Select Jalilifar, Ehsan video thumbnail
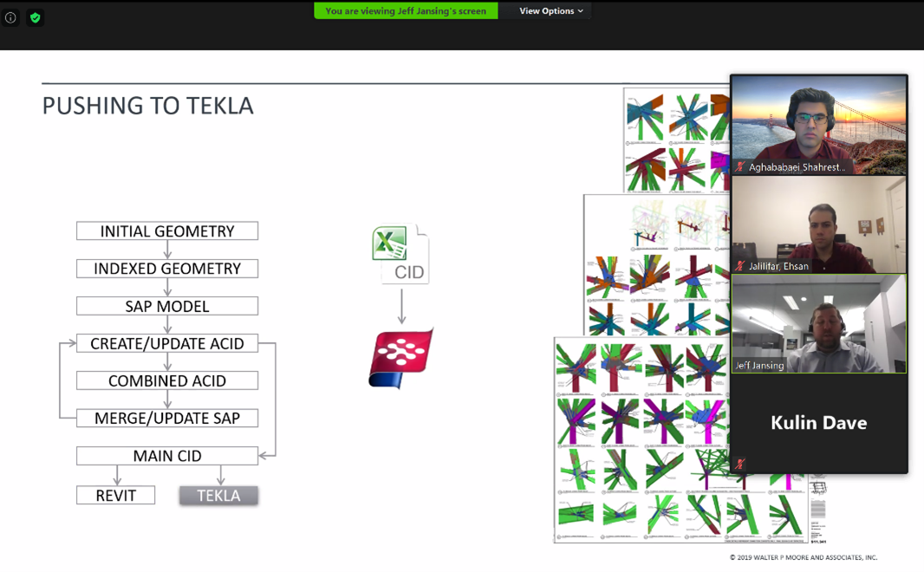 [x=819, y=224]
